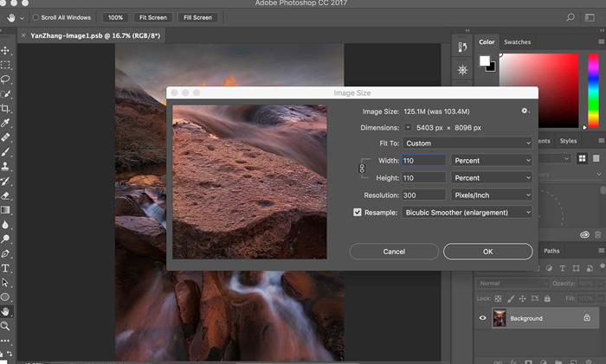This screenshot has height=364, width=606.
Task: Open Image Size gear settings menu
Action: [525, 111]
